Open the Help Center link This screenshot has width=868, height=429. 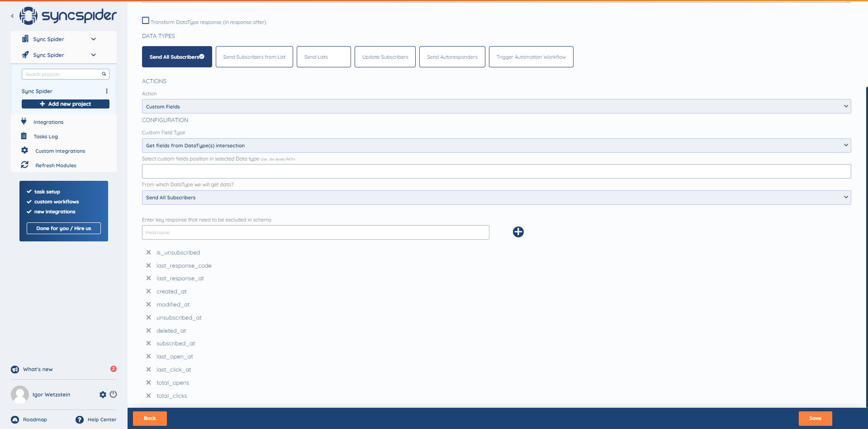[102, 420]
